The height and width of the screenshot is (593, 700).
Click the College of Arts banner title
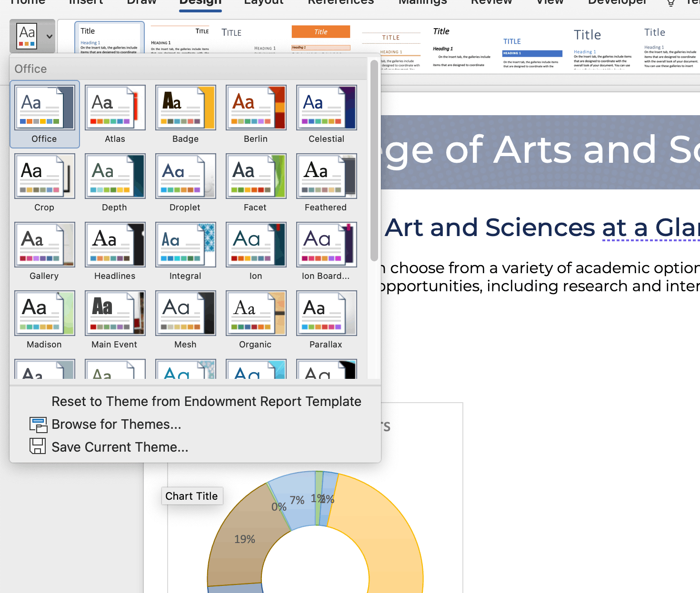(x=540, y=150)
